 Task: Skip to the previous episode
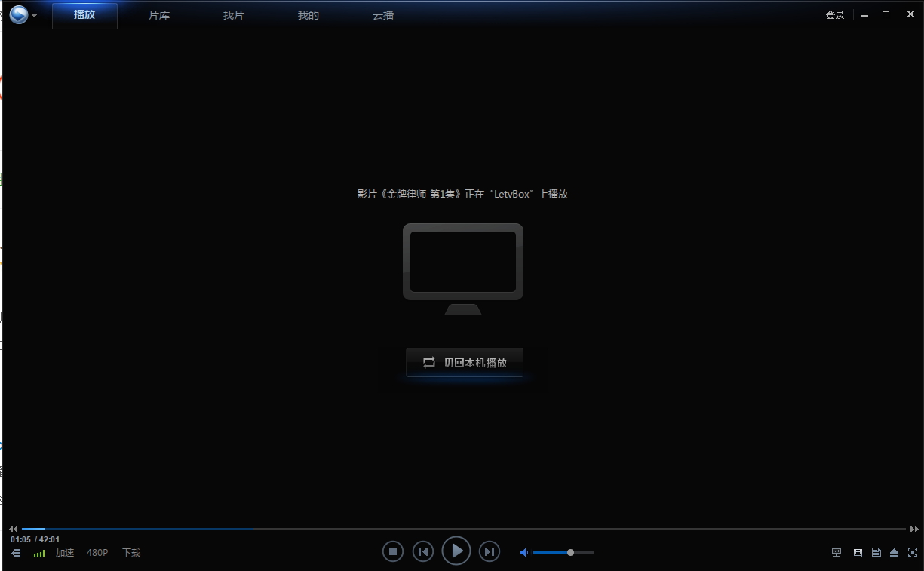(x=423, y=551)
